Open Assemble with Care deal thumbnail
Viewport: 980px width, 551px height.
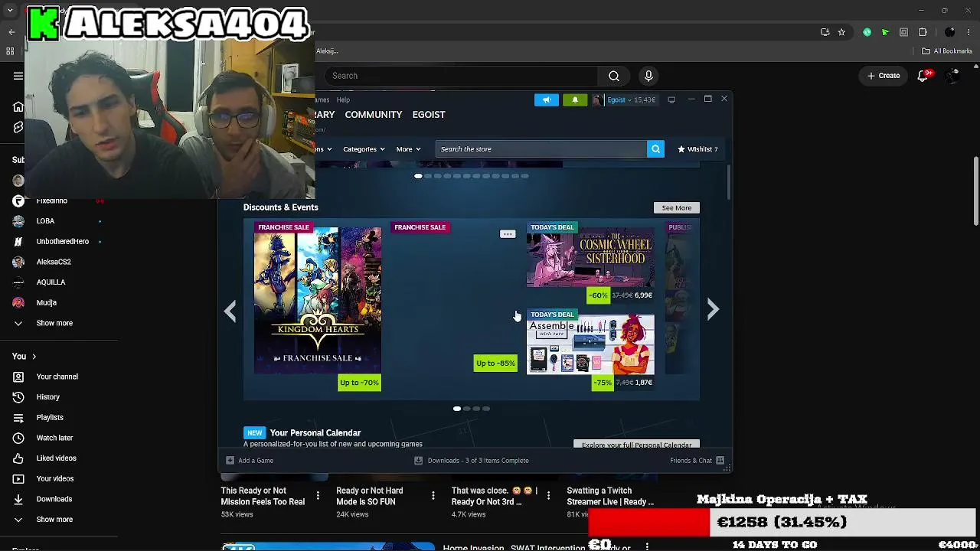[x=590, y=344]
